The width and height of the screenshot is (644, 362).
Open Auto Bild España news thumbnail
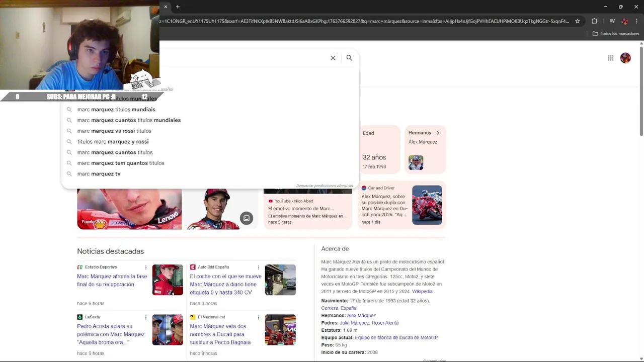[280, 280]
